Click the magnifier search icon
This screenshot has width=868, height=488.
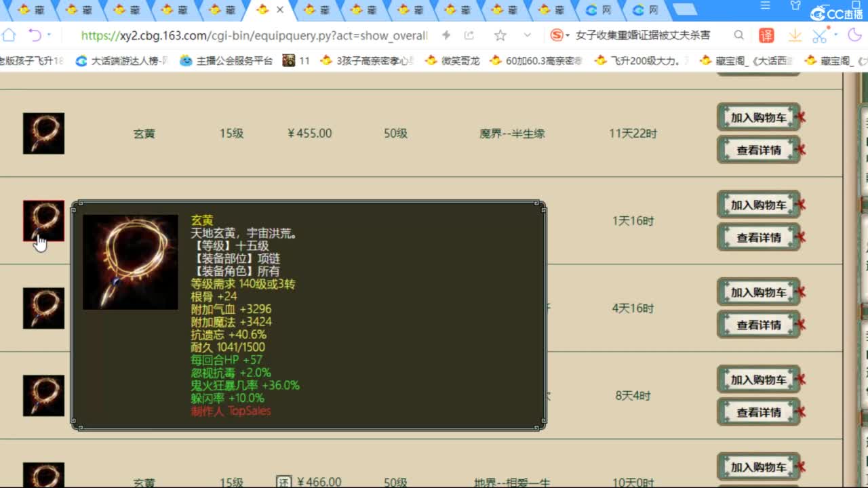pos(739,35)
